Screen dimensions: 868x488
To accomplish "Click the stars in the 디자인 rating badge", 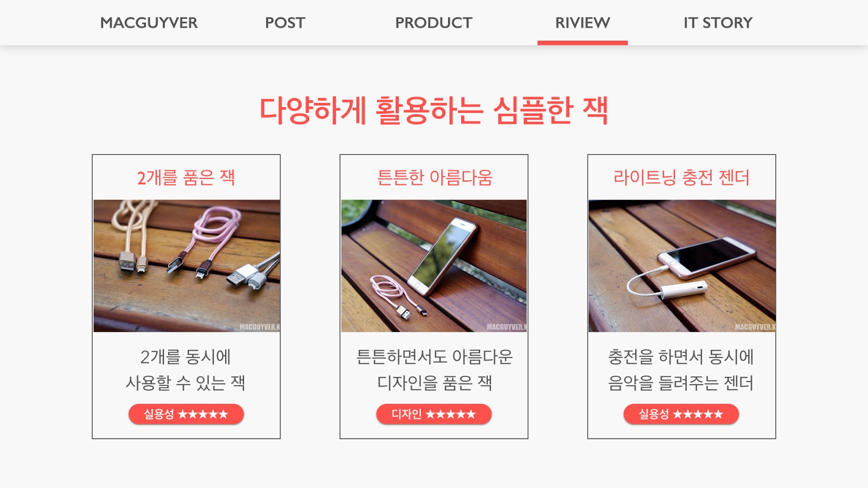I will coord(451,414).
